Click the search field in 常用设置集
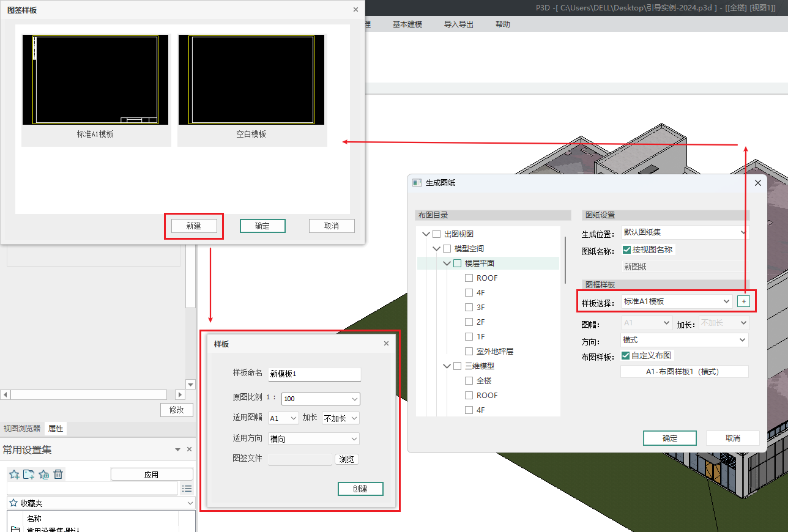The width and height of the screenshot is (788, 532). [x=92, y=489]
